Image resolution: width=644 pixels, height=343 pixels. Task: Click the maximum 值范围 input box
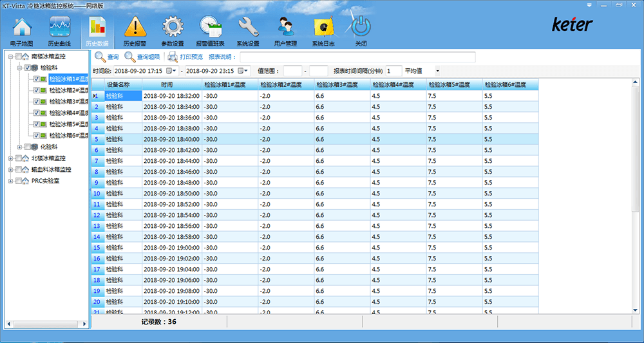318,71
